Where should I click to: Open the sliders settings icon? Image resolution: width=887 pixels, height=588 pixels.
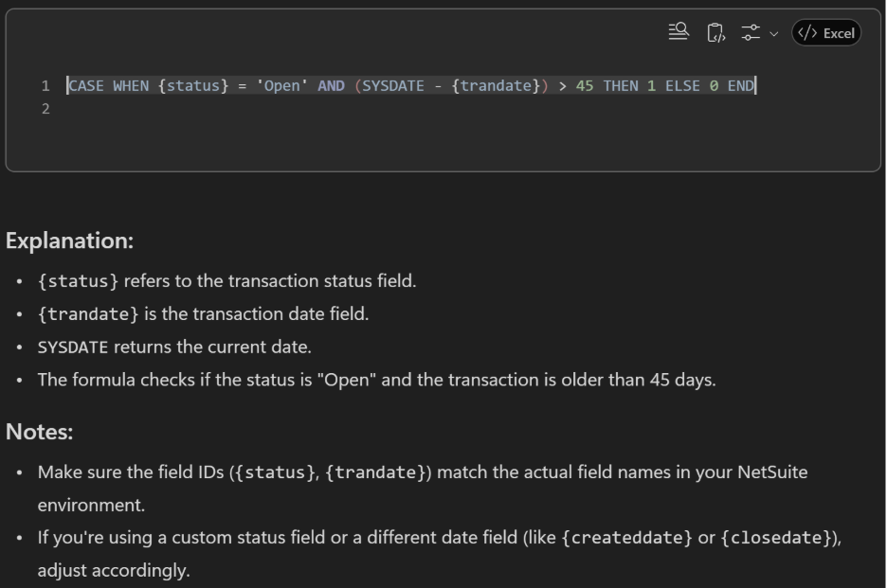751,33
